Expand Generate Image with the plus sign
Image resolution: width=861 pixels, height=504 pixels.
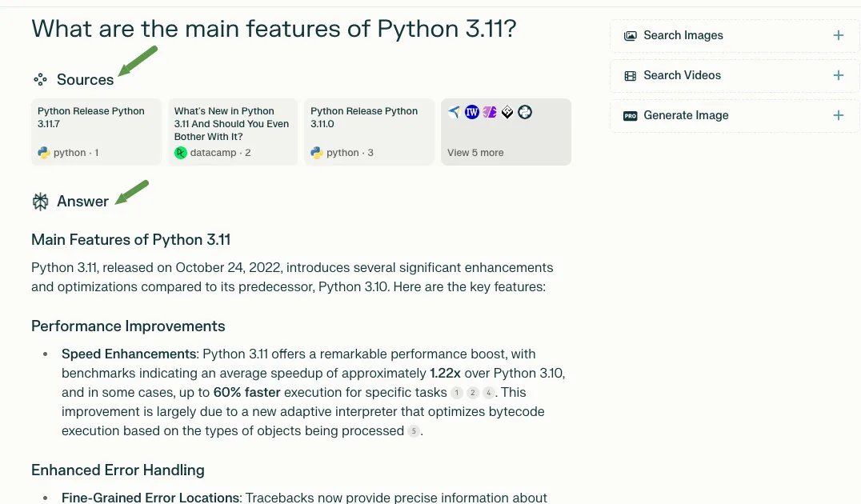point(838,115)
